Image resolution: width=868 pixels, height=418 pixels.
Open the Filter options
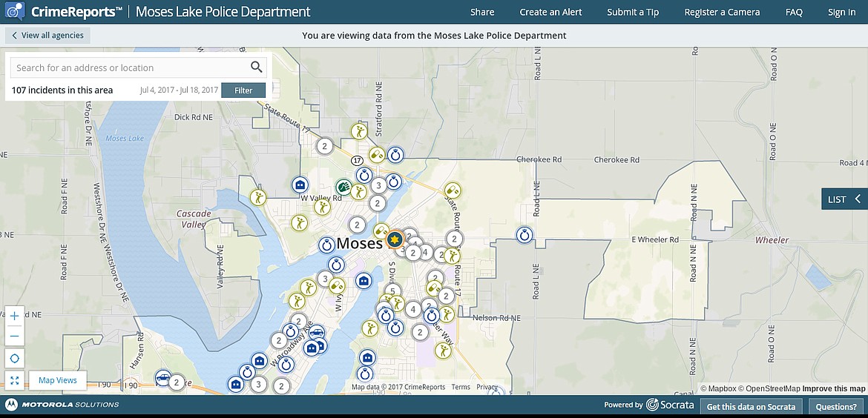click(243, 90)
